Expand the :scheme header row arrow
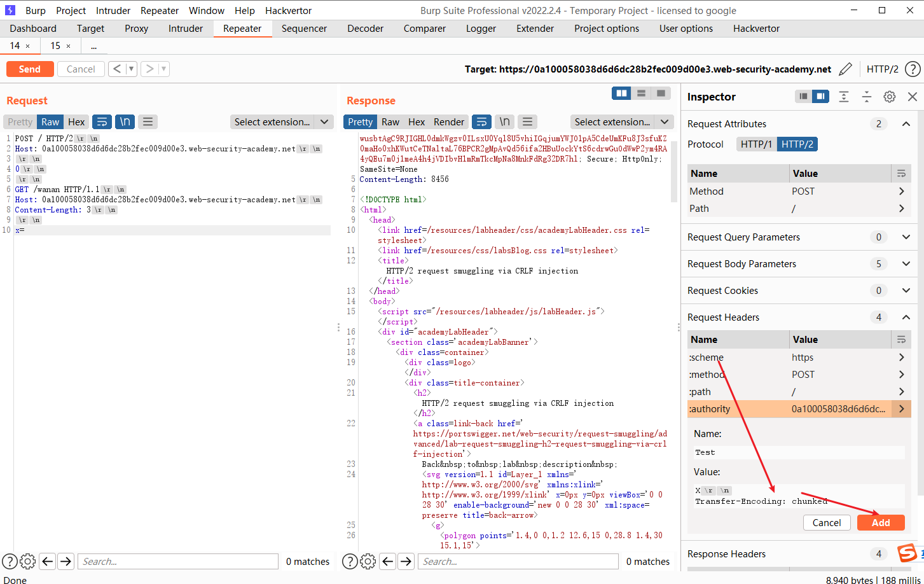This screenshot has height=584, width=924. coord(901,357)
